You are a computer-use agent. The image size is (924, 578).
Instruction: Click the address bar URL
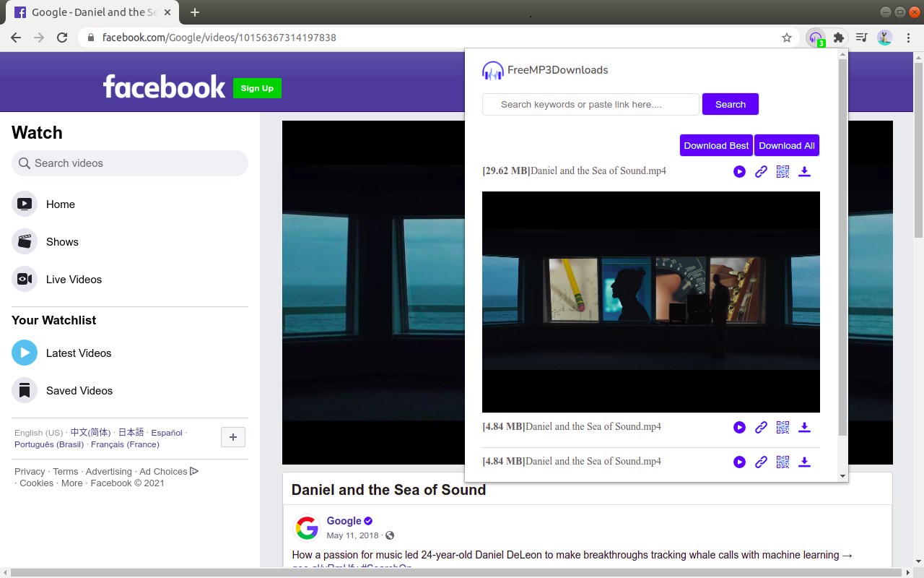(219, 38)
